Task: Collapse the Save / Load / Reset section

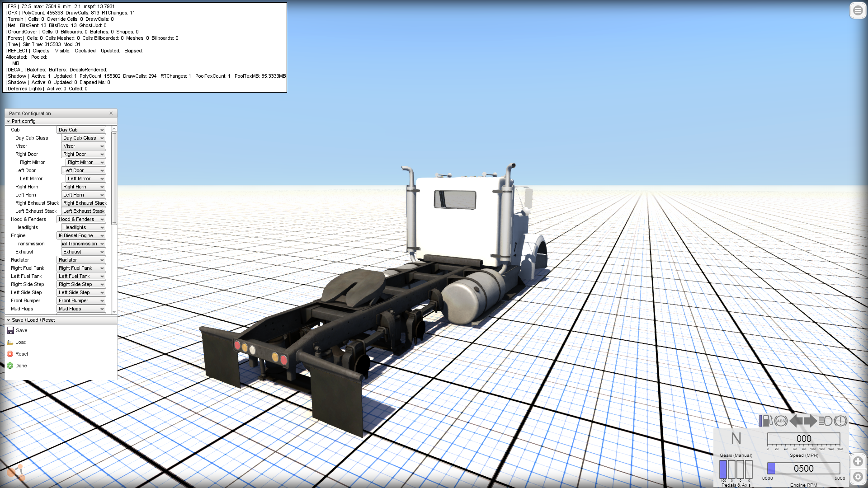Action: [9, 320]
